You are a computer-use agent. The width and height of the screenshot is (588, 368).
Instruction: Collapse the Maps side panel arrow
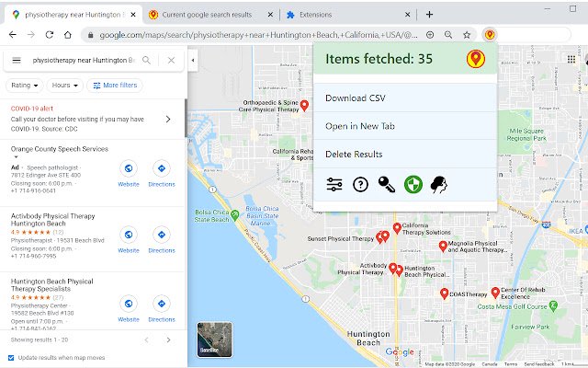(193, 60)
